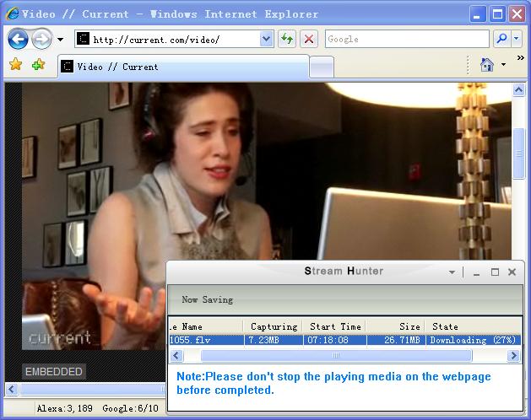Click Add to Favorites star-plus icon
The image size is (531, 420).
click(38, 64)
